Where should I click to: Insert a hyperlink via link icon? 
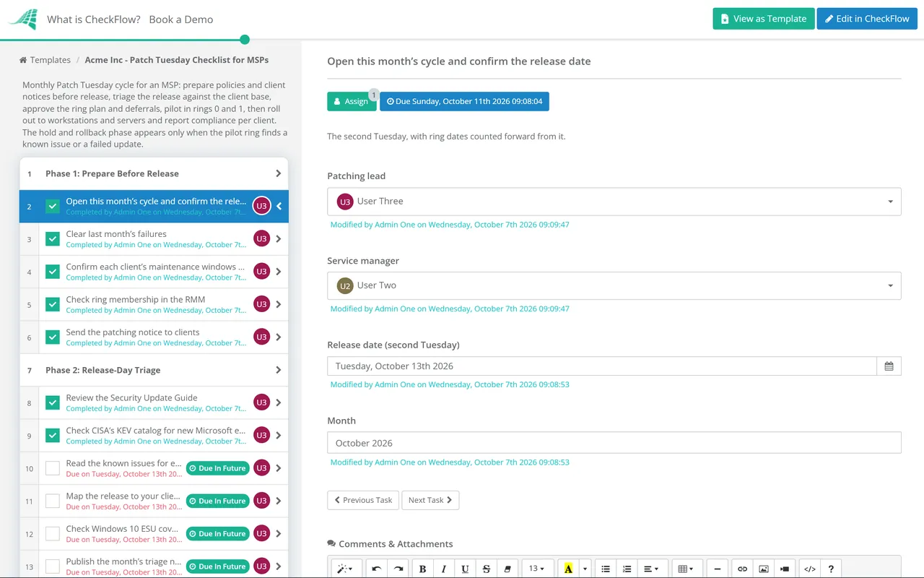click(742, 569)
